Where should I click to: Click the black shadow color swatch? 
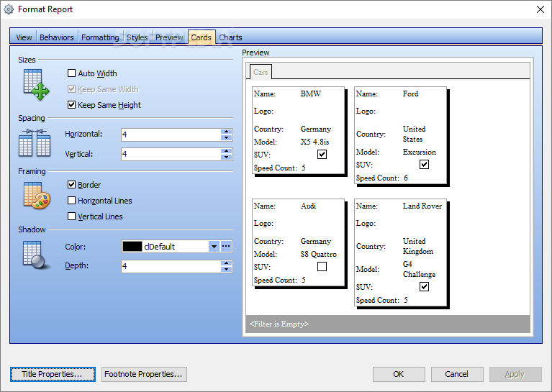(x=132, y=247)
